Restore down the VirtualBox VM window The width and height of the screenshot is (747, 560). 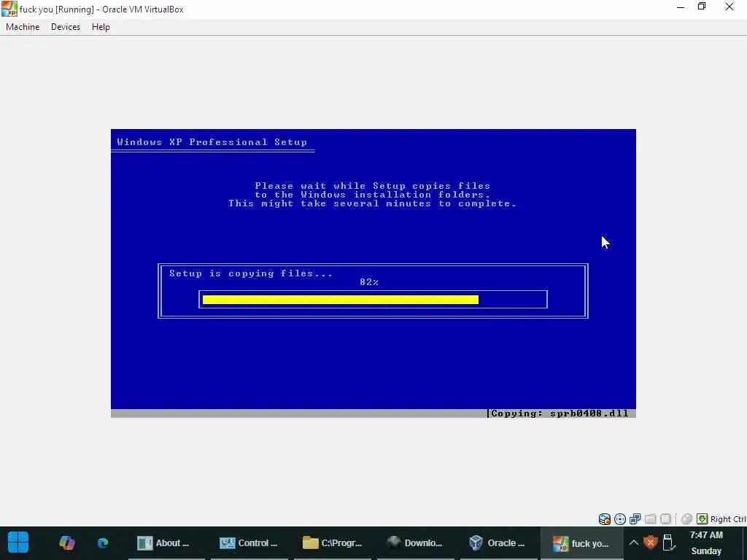[702, 7]
